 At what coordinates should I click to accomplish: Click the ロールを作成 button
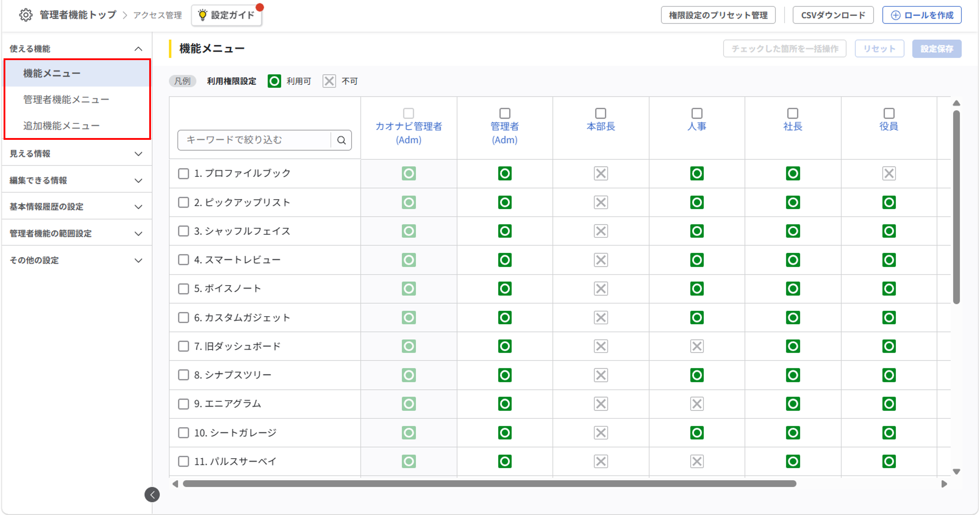point(922,15)
